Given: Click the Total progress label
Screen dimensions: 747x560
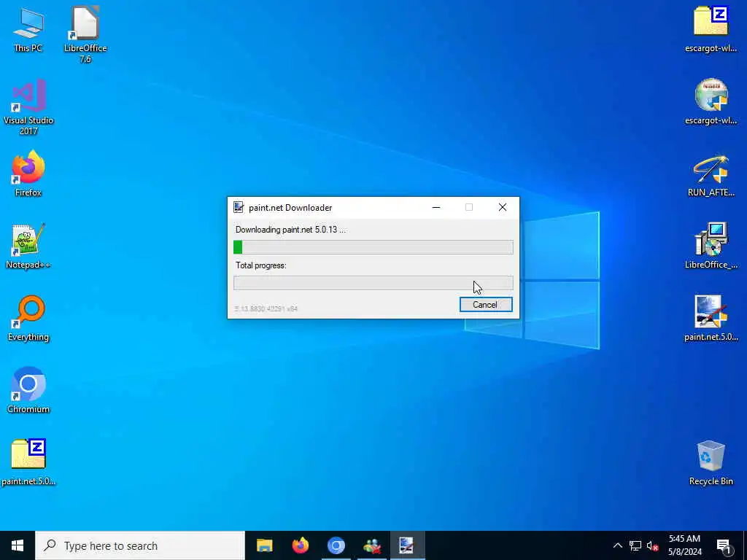Looking at the screenshot, I should coord(261,265).
